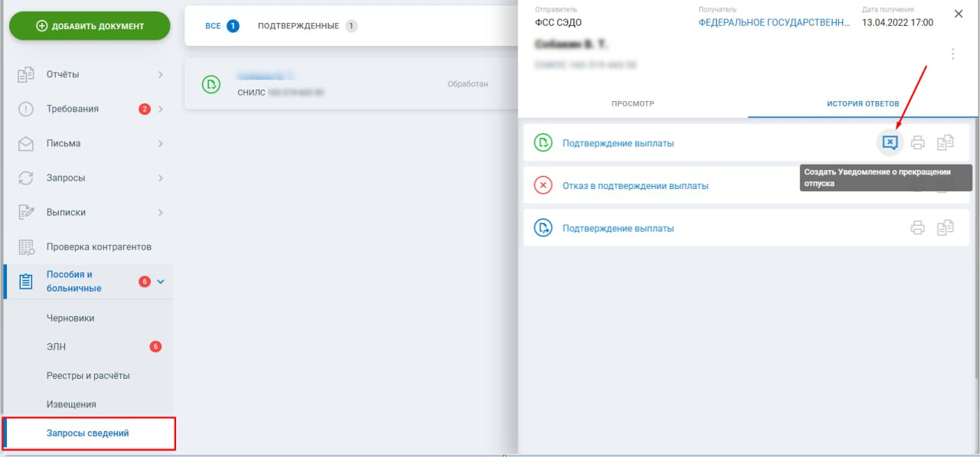The height and width of the screenshot is (457, 980).
Task: Select the Подтвержденные filter tab
Action: pyautogui.click(x=308, y=26)
